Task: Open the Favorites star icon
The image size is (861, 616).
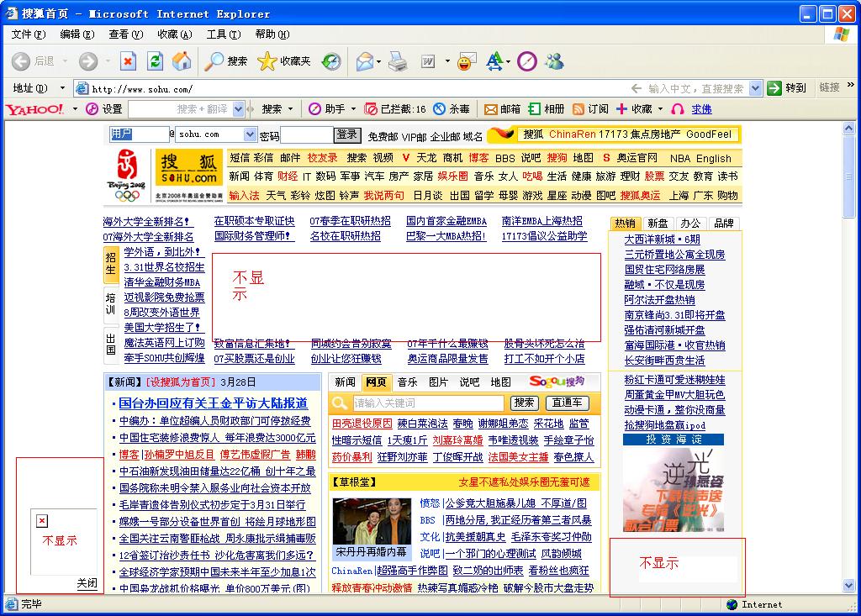Action: tap(267, 61)
